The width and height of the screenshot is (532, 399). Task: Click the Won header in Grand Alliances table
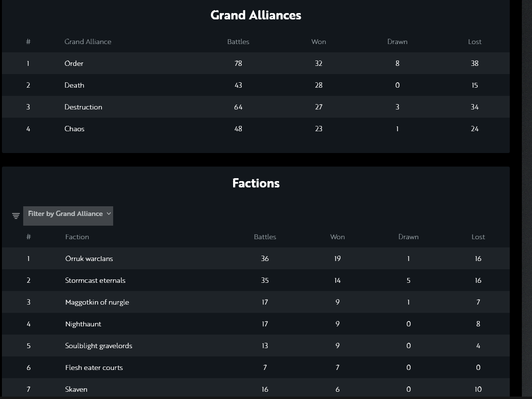click(318, 42)
